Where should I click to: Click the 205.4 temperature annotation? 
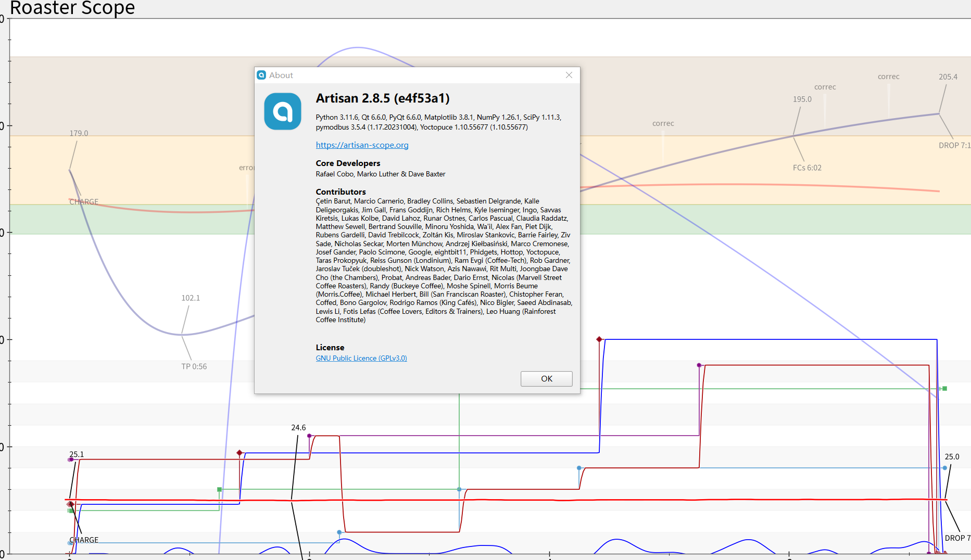coord(949,77)
